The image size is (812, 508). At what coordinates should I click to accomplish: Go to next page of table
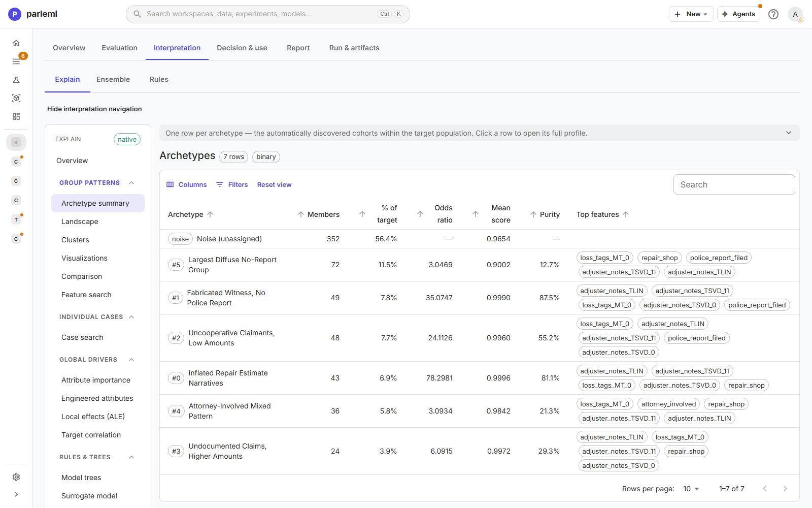[x=785, y=489]
